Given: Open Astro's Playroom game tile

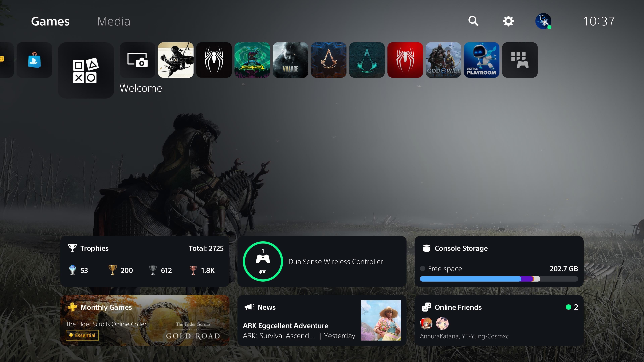Looking at the screenshot, I should click(481, 60).
